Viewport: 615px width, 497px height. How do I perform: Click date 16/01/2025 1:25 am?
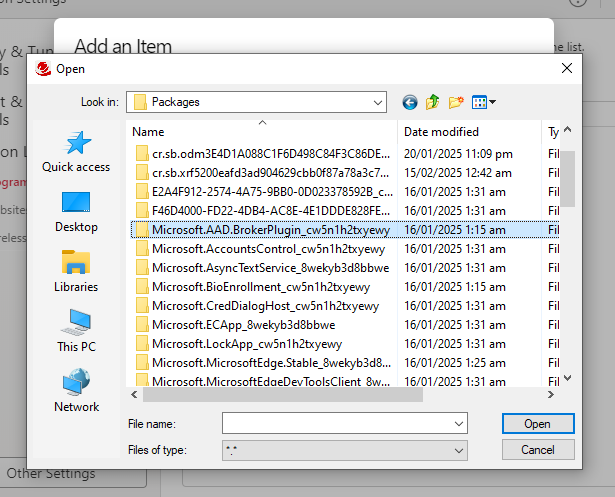455,363
